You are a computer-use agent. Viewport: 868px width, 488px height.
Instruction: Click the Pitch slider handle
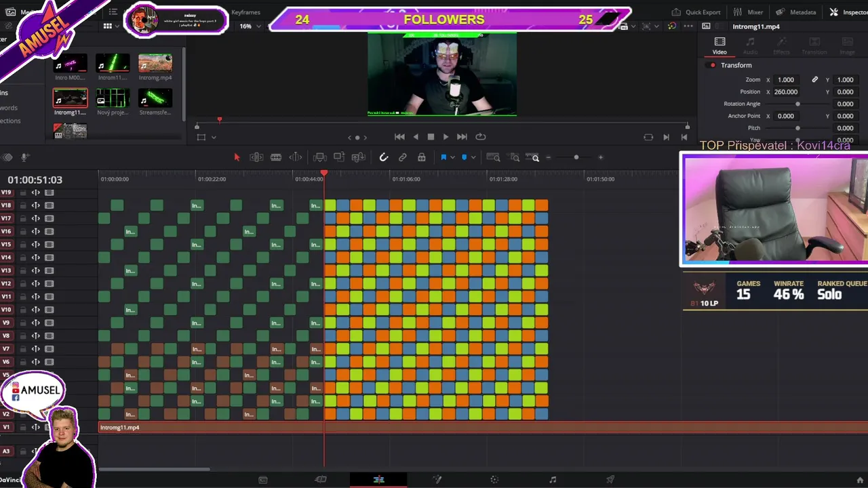[797, 128]
